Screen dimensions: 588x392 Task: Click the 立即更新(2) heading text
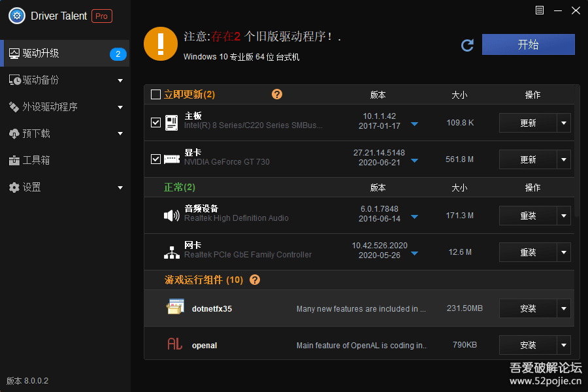coord(189,95)
